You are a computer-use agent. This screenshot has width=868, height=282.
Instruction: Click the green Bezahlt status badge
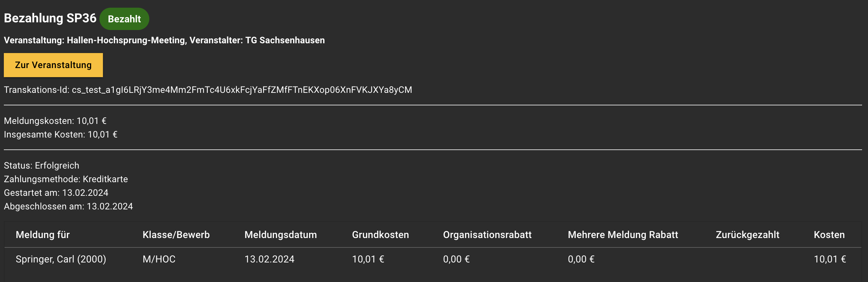click(x=124, y=19)
